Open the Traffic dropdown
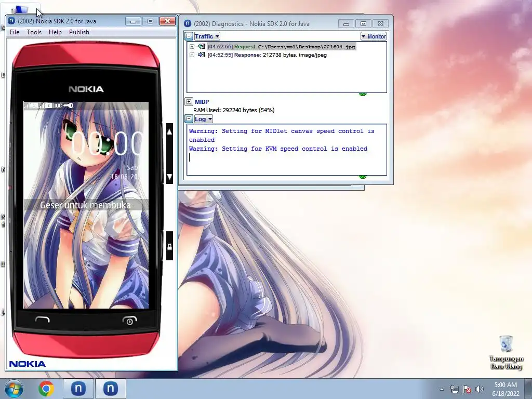The height and width of the screenshot is (399, 532). point(207,36)
